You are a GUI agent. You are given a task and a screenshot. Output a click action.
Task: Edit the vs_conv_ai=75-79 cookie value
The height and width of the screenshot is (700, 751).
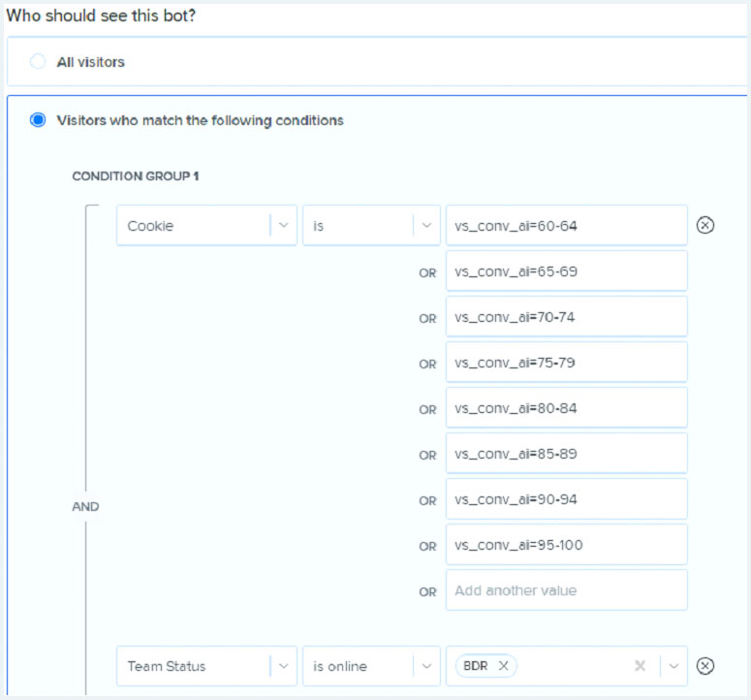click(566, 363)
